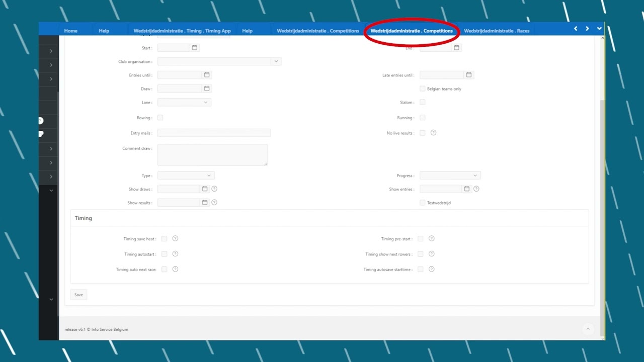
Task: Open the Wedstrijdadministratie Races tab
Action: pos(497,31)
